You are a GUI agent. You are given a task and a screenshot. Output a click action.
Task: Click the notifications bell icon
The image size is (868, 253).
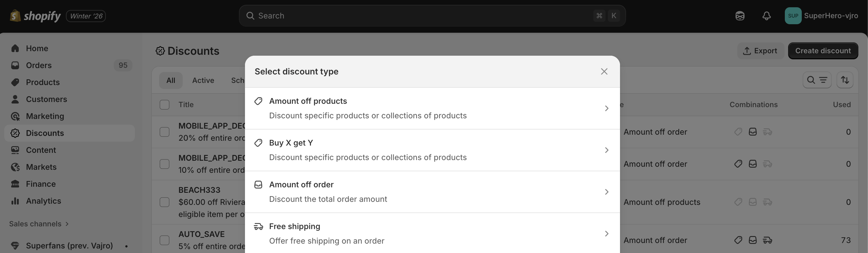coord(767,16)
